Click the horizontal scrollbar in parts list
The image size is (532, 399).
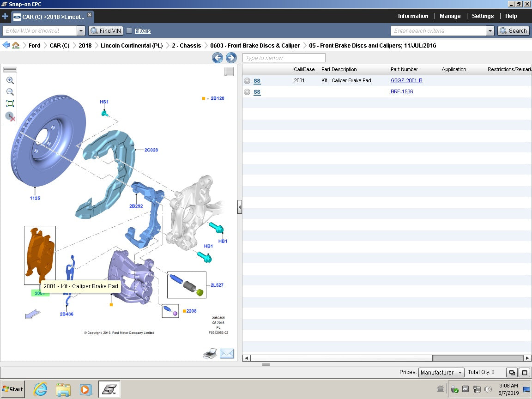tap(341, 358)
